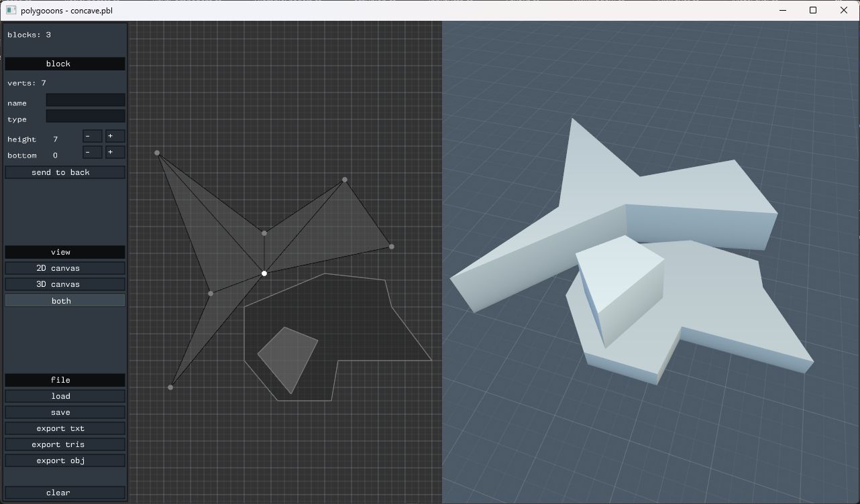Switch to 2D canvas view

point(65,268)
